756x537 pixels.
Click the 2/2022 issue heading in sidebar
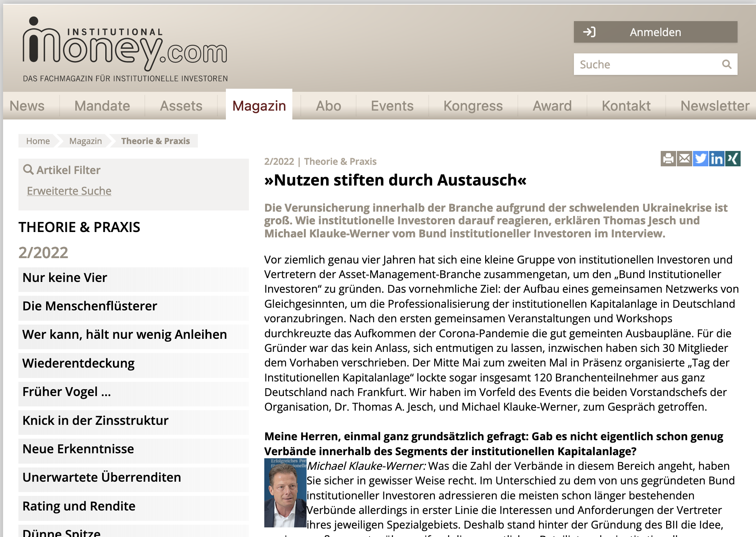43,252
